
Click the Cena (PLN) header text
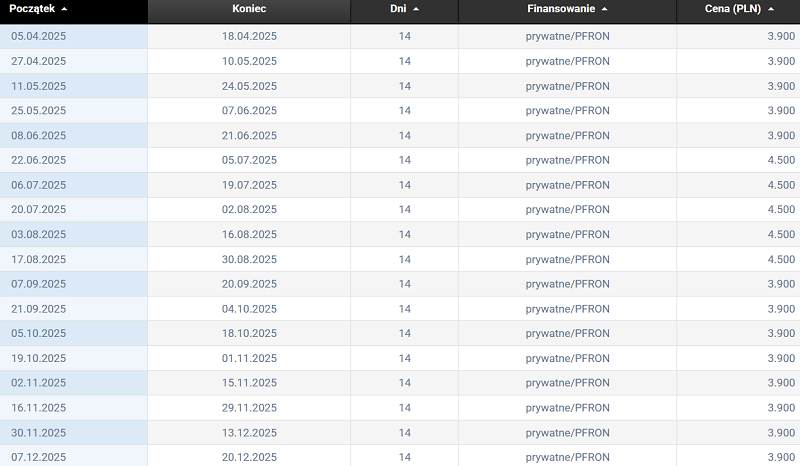(x=733, y=9)
